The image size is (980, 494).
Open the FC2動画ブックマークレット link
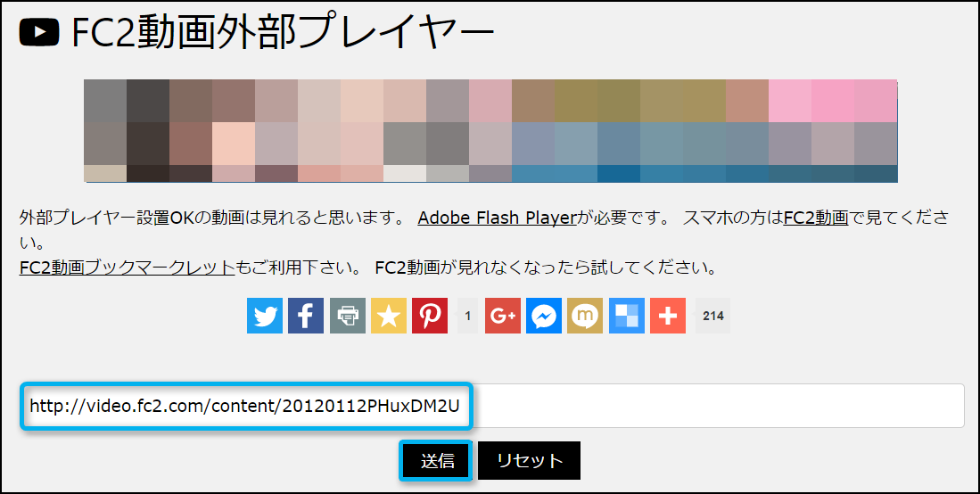pyautogui.click(x=127, y=267)
